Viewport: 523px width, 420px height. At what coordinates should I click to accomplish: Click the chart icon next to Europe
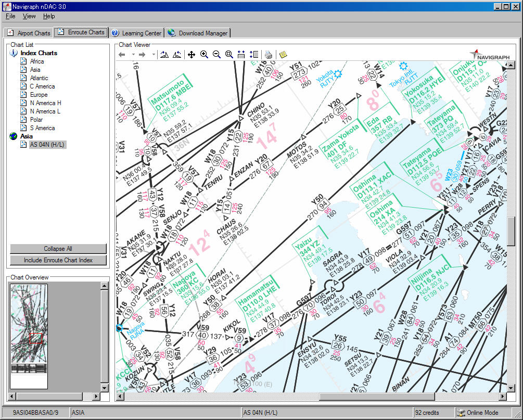pyautogui.click(x=23, y=94)
